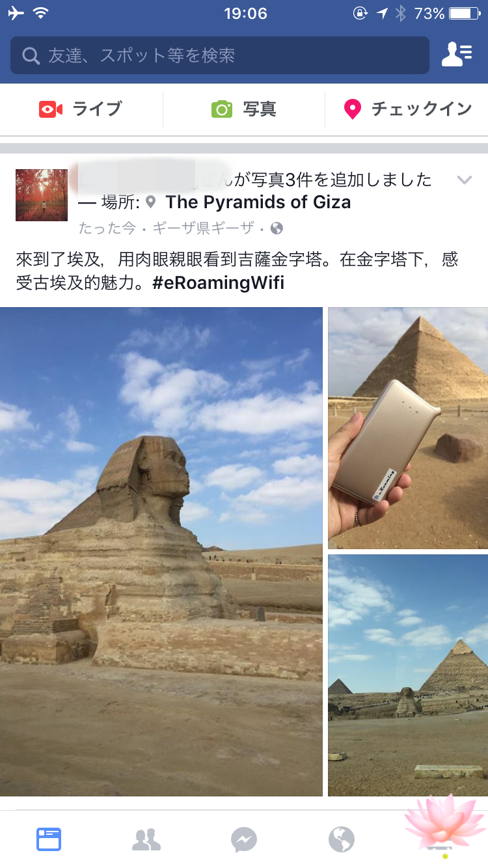Image resolution: width=488 pixels, height=868 pixels.
Task: Tap the red Live video camera icon
Action: tap(51, 109)
